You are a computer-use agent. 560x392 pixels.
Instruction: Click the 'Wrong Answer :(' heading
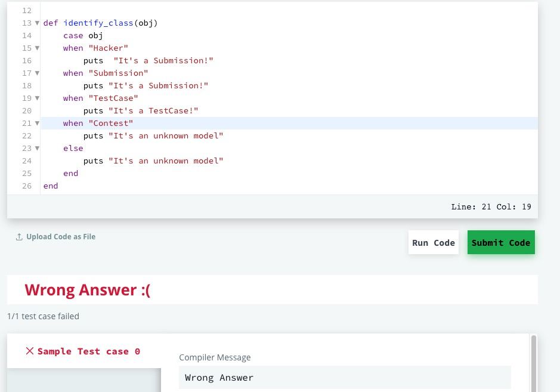88,290
